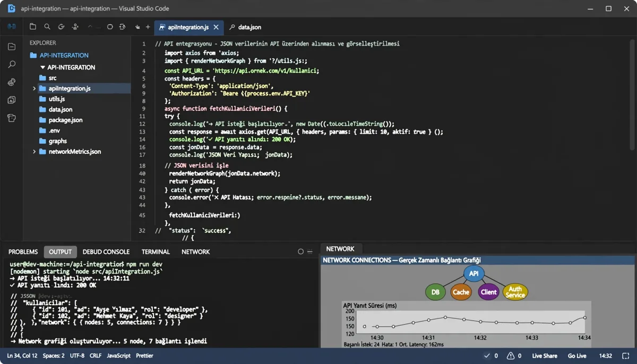Click the VS Code logo in the title bar

click(x=11, y=8)
